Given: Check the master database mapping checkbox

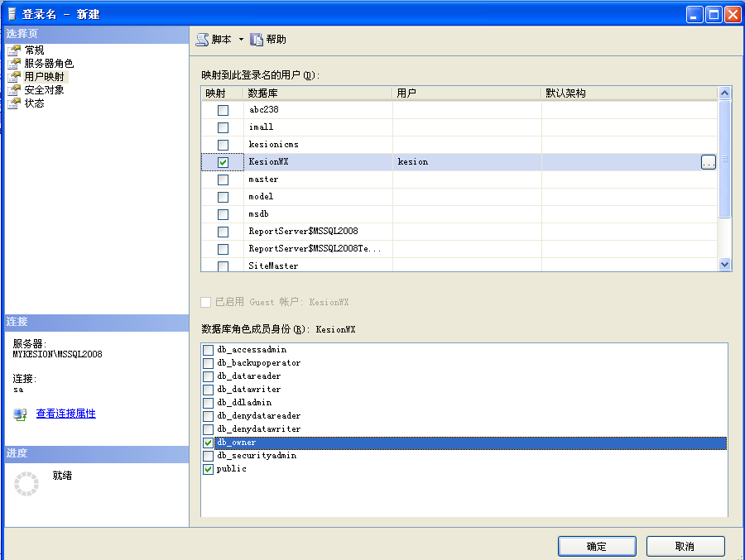Looking at the screenshot, I should click(x=223, y=179).
